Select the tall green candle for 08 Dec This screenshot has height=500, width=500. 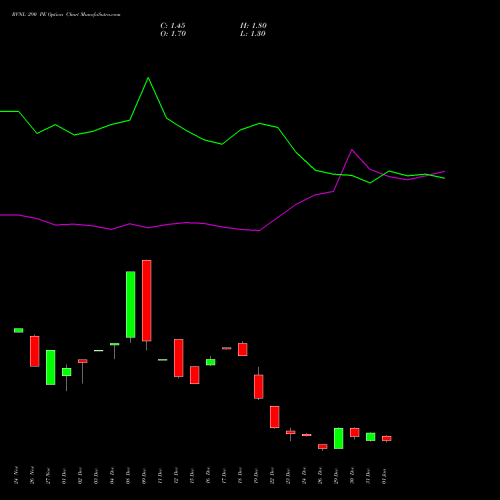click(x=131, y=305)
